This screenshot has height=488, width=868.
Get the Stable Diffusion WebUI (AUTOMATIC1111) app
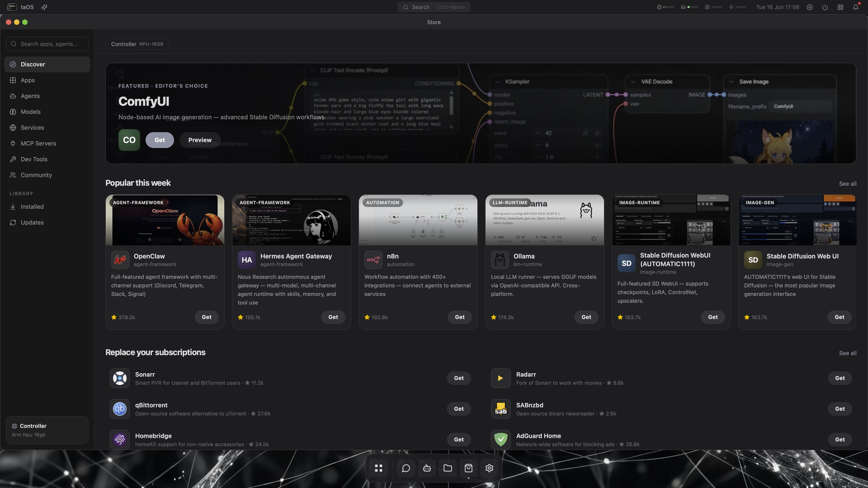coord(713,317)
